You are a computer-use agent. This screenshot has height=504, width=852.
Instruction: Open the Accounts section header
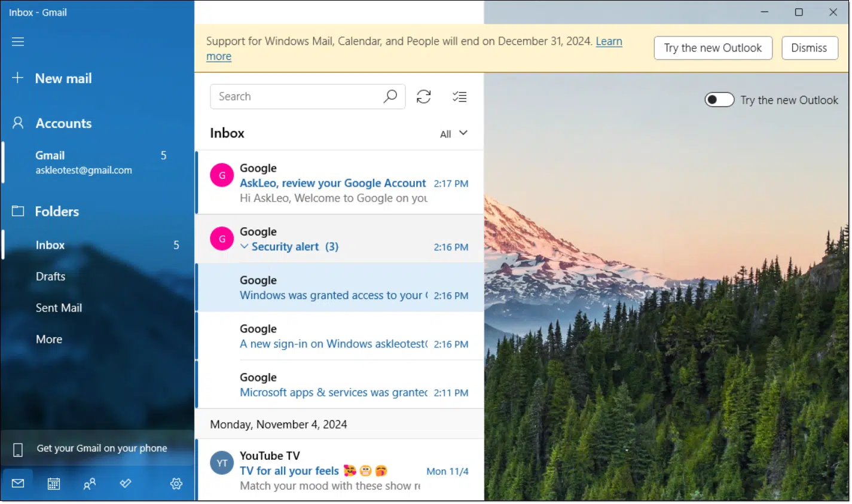pyautogui.click(x=97, y=123)
